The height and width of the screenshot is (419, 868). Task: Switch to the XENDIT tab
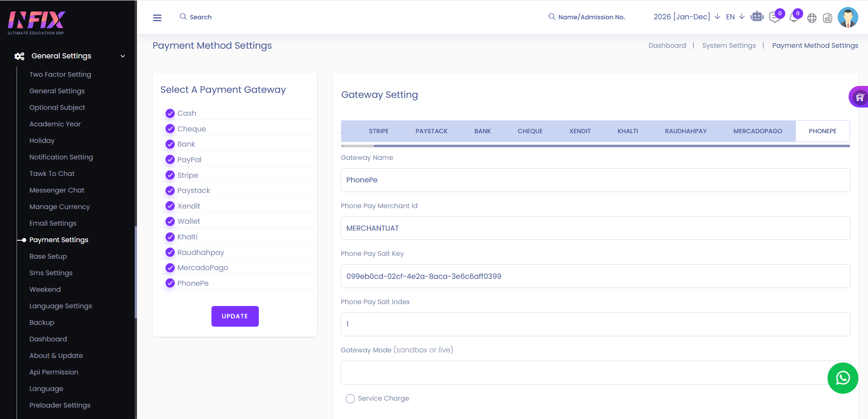[580, 131]
